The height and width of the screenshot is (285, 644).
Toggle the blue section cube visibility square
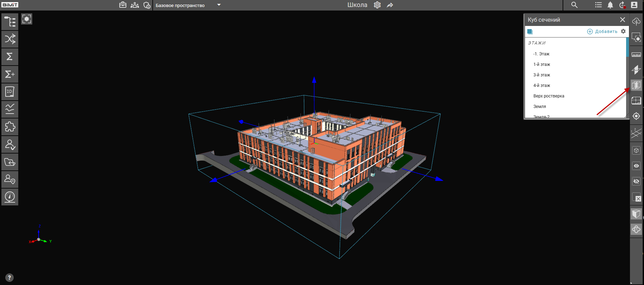530,32
